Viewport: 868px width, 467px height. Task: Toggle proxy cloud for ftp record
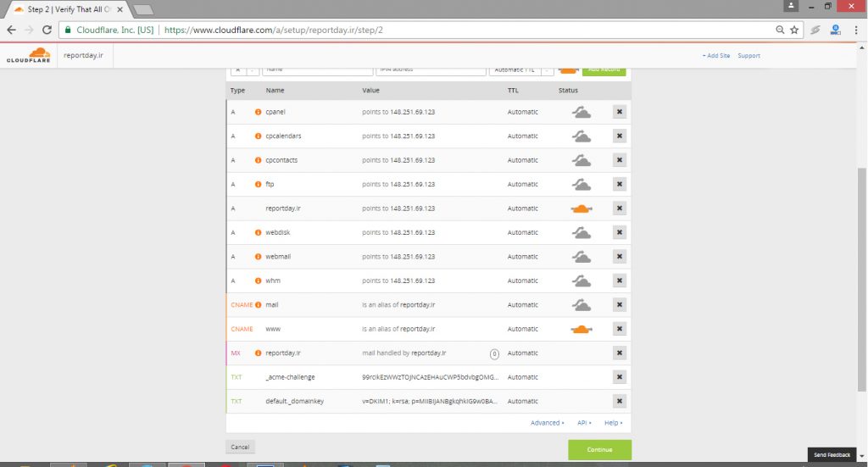(581, 184)
